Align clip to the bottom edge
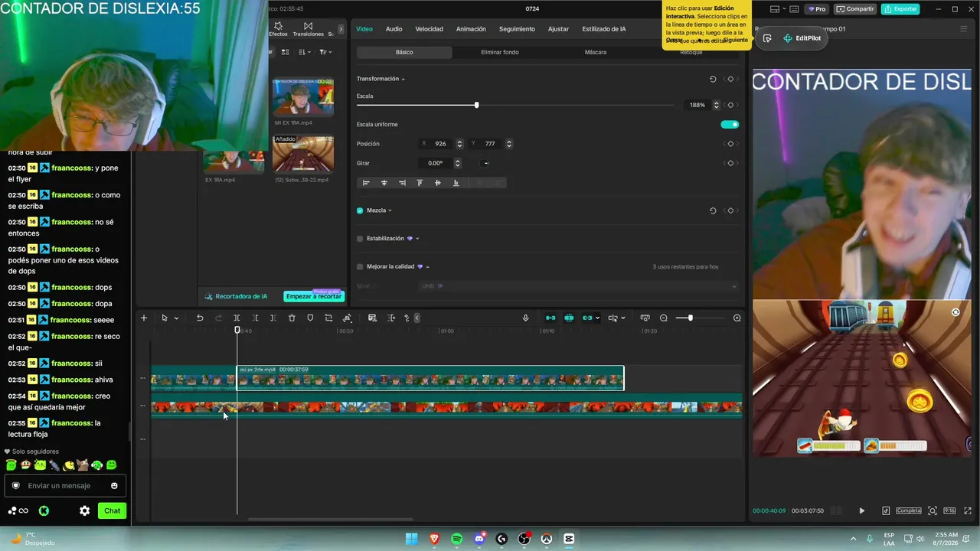 click(456, 183)
